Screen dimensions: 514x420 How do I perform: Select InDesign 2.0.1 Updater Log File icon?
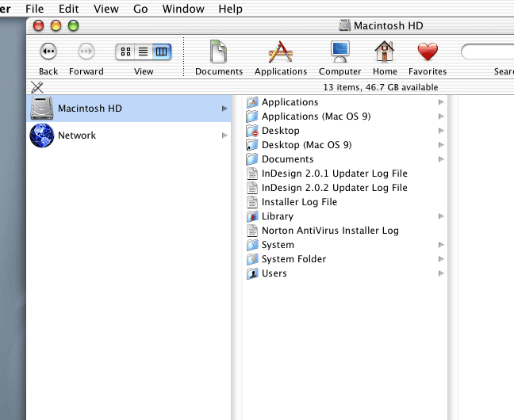(252, 174)
